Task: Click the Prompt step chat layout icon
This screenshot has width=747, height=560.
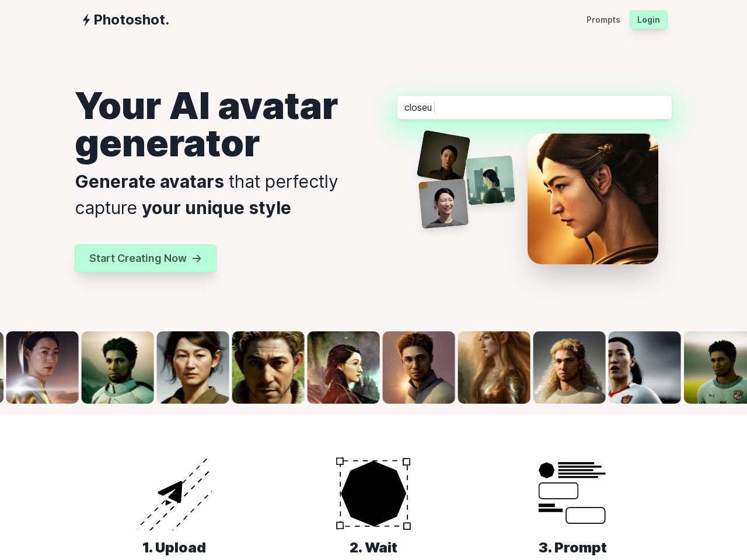Action: coord(572,493)
